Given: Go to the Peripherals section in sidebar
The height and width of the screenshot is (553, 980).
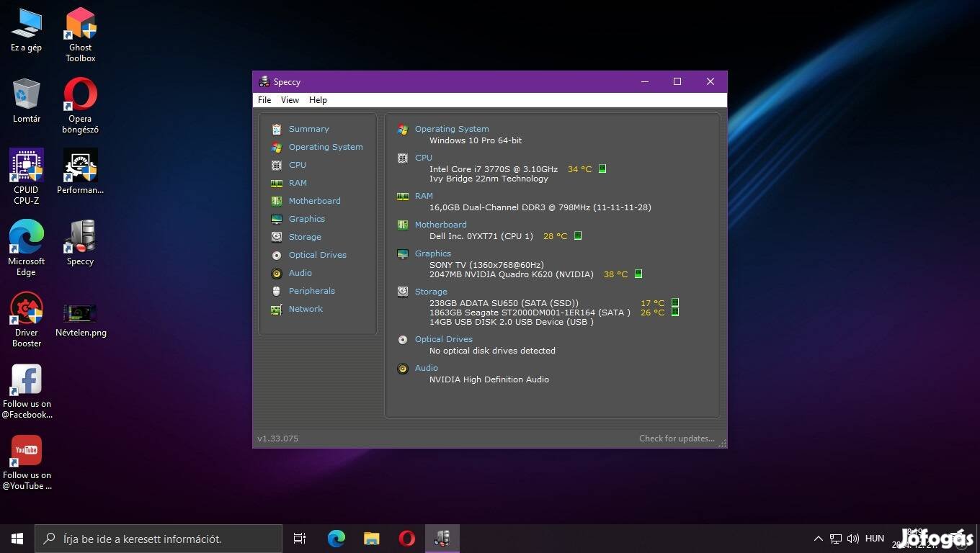Looking at the screenshot, I should click(x=312, y=291).
